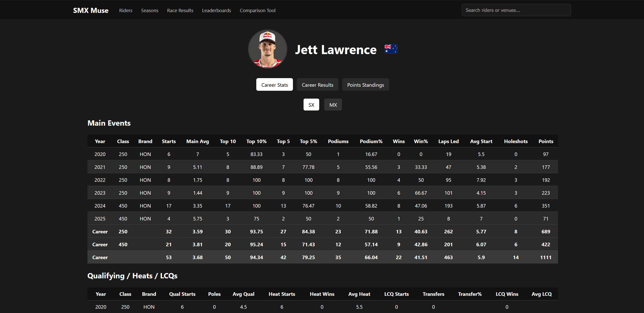
Task: Click the Year header in Qualifying table
Action: [x=101, y=294]
